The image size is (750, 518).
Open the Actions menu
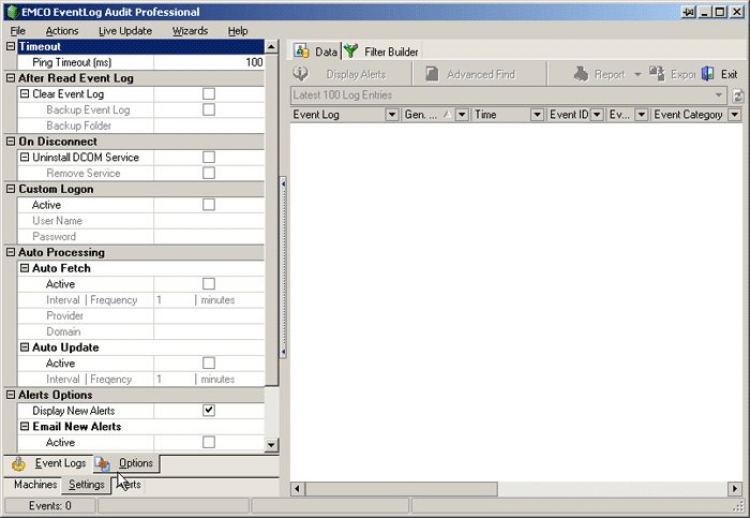62,31
